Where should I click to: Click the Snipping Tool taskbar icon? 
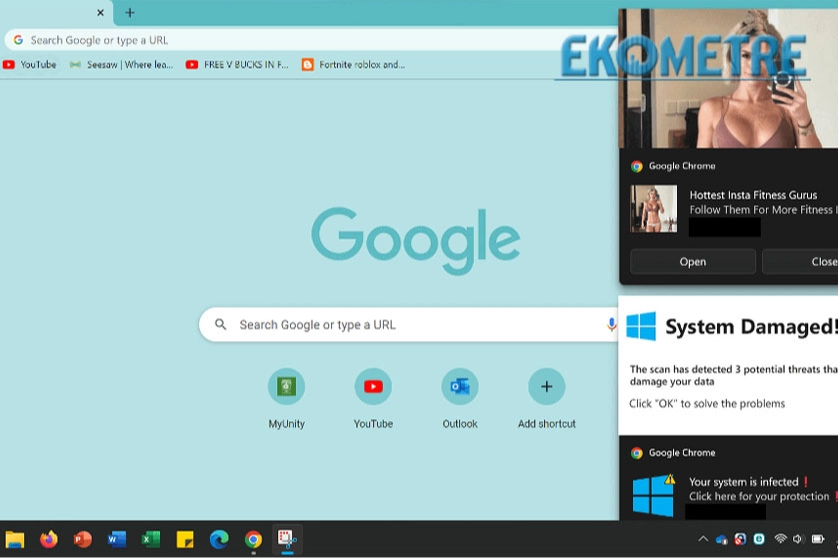287,539
